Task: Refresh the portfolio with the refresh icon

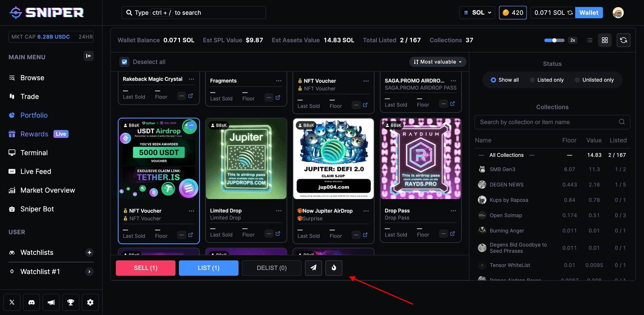Action: pos(623,40)
